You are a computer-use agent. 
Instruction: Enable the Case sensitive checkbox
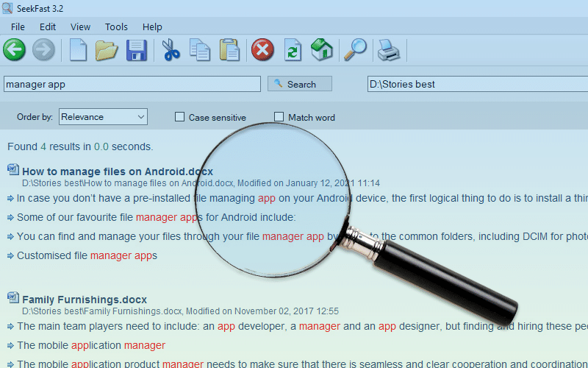pos(179,117)
